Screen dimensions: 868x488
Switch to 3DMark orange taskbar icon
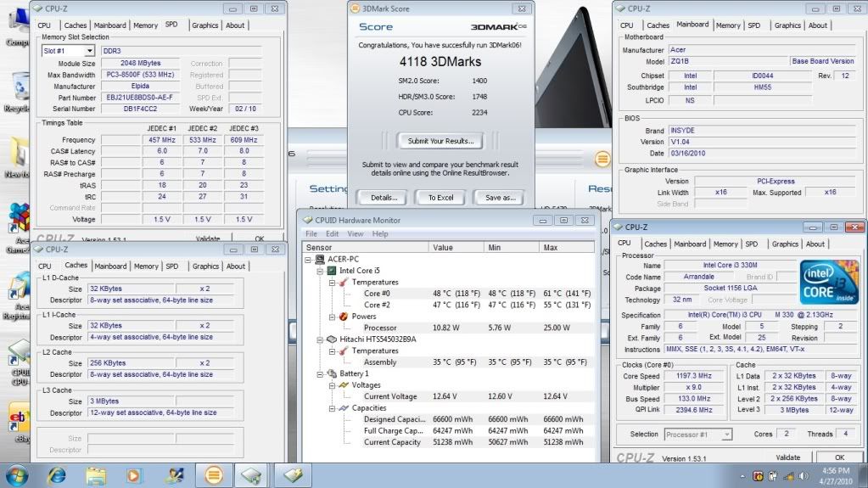(214, 475)
